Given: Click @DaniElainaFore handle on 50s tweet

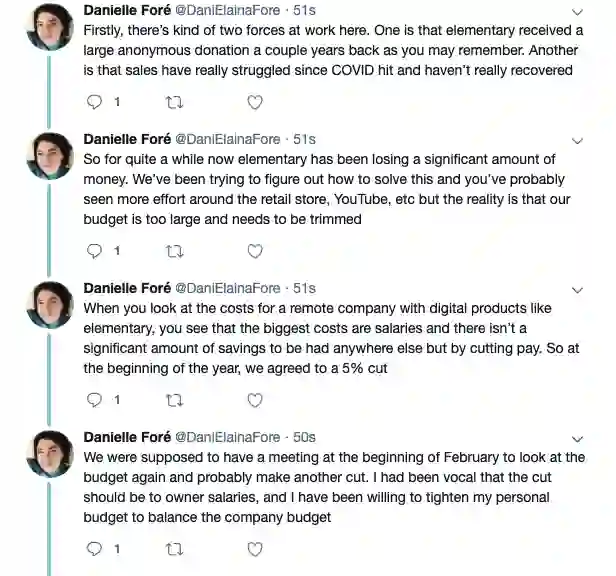Looking at the screenshot, I should point(228,437).
